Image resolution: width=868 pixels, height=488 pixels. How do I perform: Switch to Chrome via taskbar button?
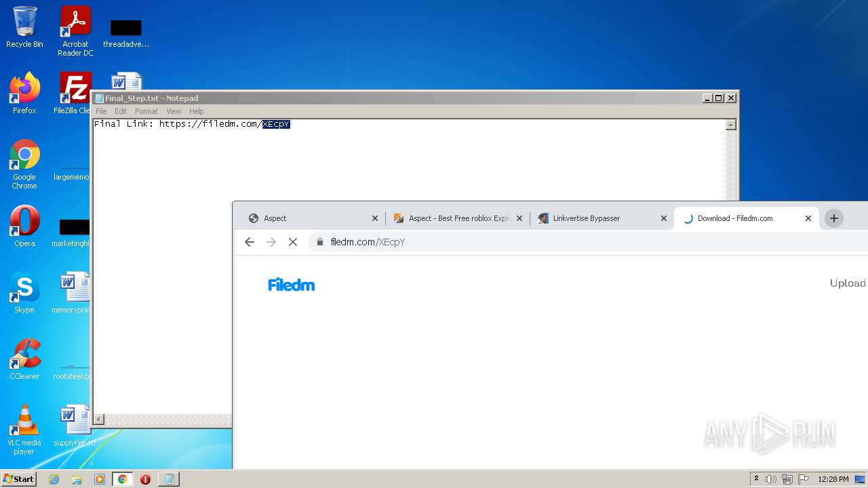pos(122,479)
